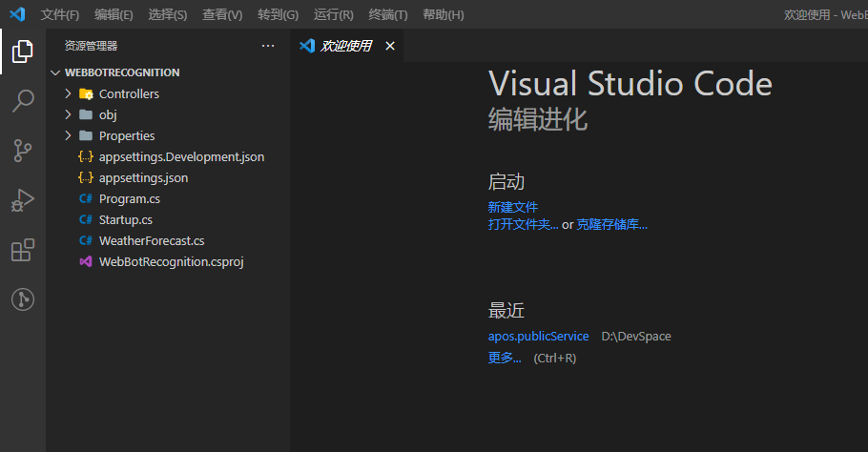Click the VS Code logo in title bar
868x452 pixels.
point(16,14)
